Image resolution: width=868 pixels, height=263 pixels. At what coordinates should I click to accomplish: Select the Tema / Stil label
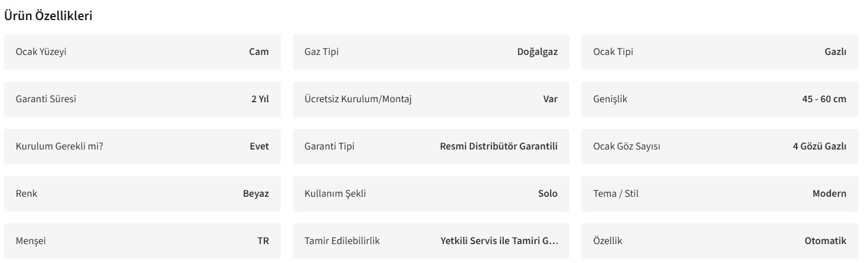615,193
